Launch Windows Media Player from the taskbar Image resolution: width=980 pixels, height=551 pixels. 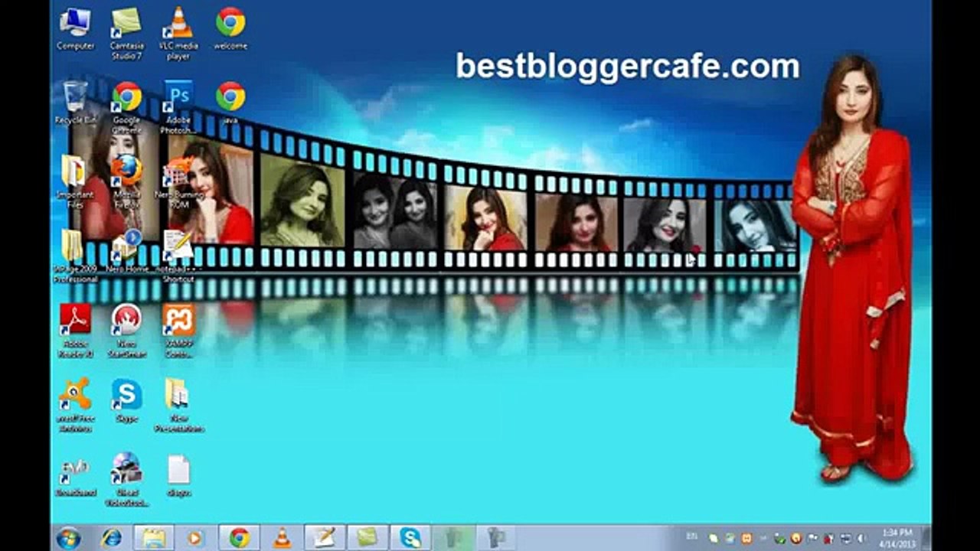(x=195, y=538)
